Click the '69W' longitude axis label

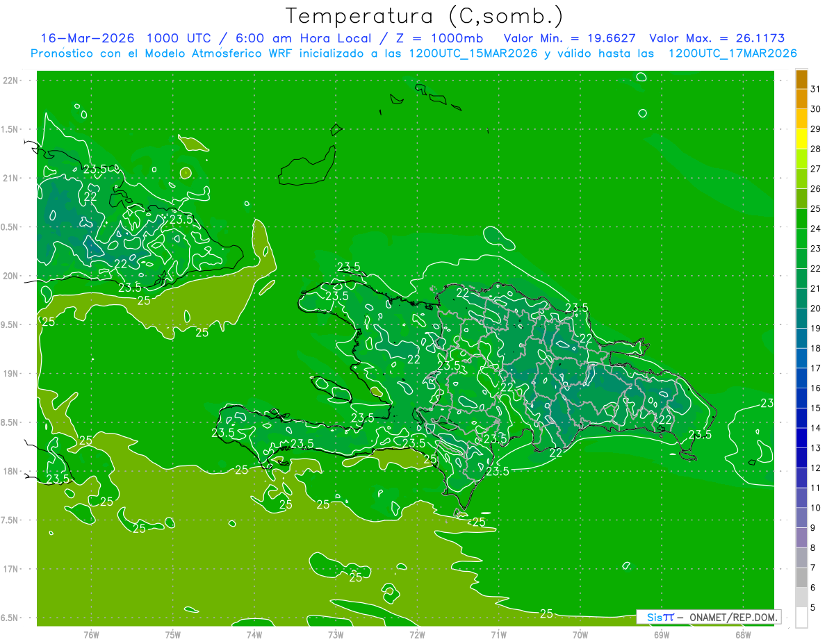tap(662, 634)
